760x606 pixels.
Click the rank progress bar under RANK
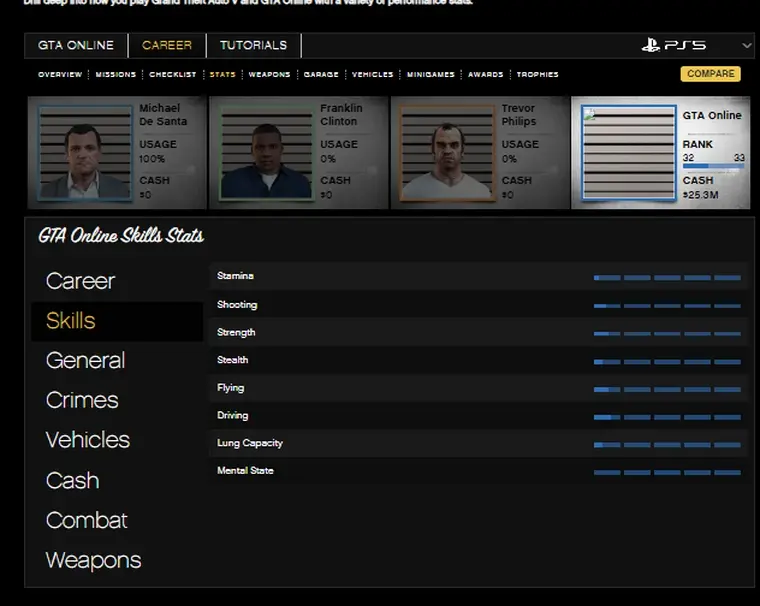713,166
